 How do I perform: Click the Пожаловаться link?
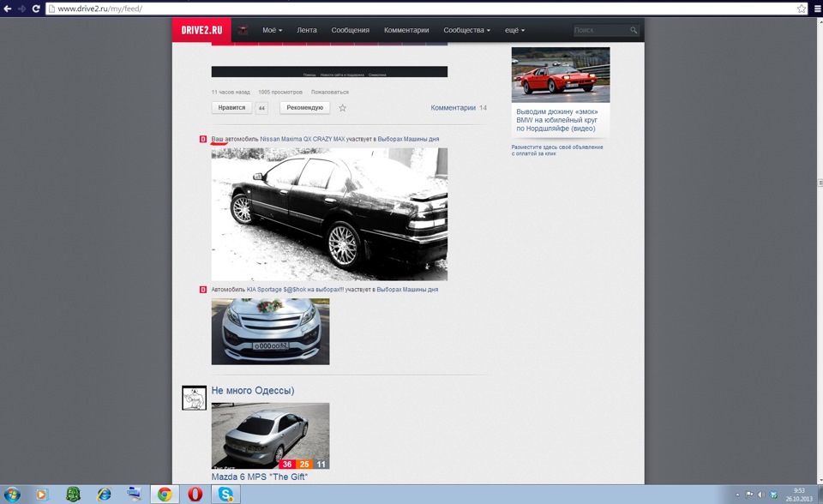pyautogui.click(x=329, y=92)
